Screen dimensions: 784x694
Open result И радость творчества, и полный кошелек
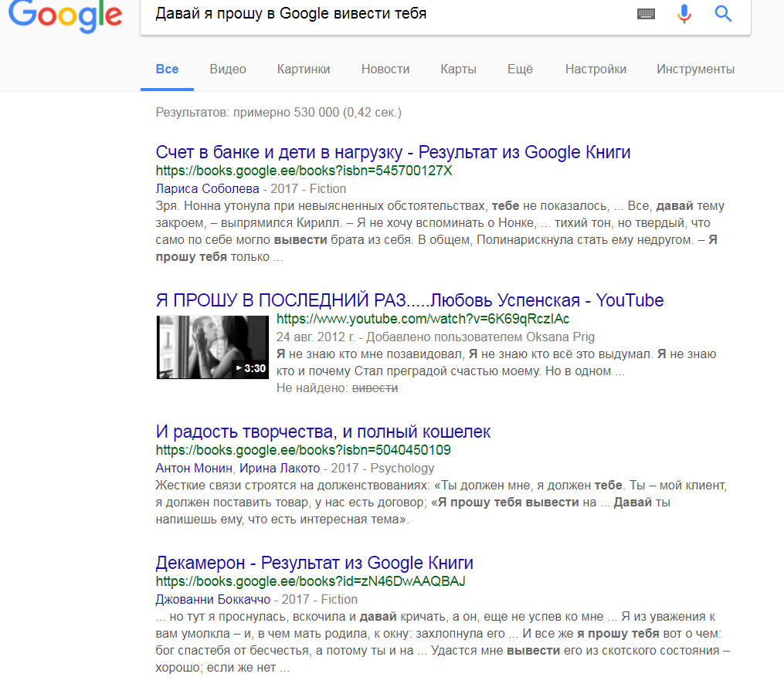(x=323, y=432)
